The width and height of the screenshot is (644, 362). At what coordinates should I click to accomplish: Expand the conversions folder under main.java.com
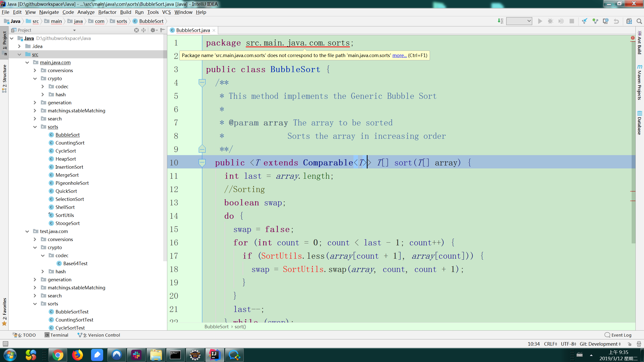[35, 70]
